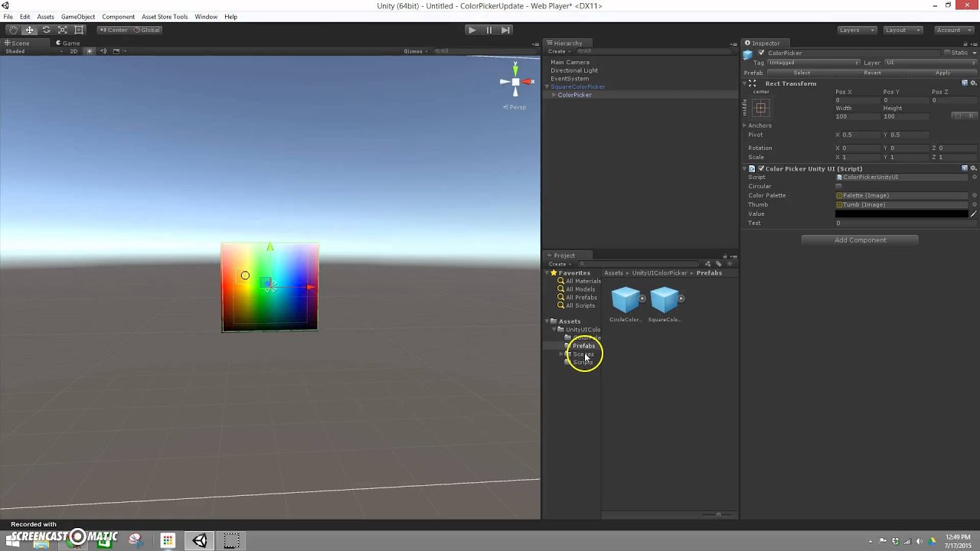
Task: Enable the Circular checkbox
Action: (838, 186)
